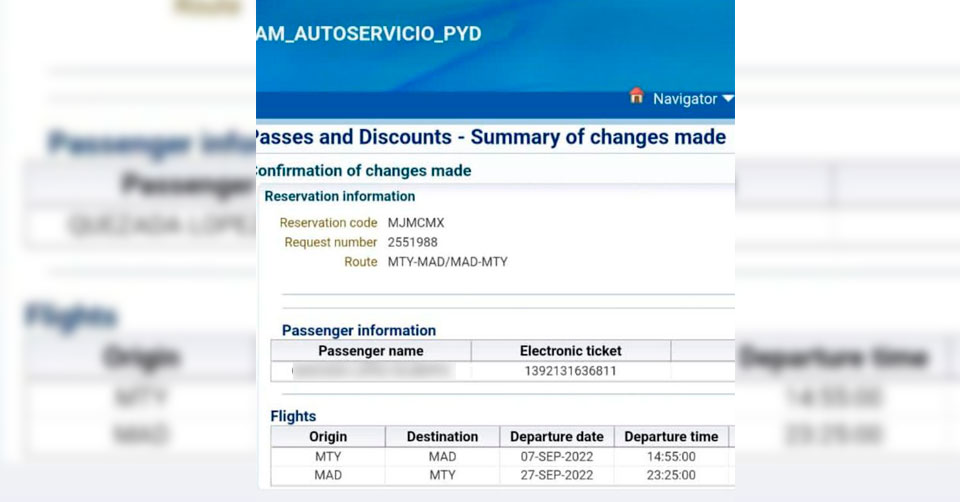Click the blurred passenger name cell
This screenshot has width=960, height=502.
tap(370, 371)
